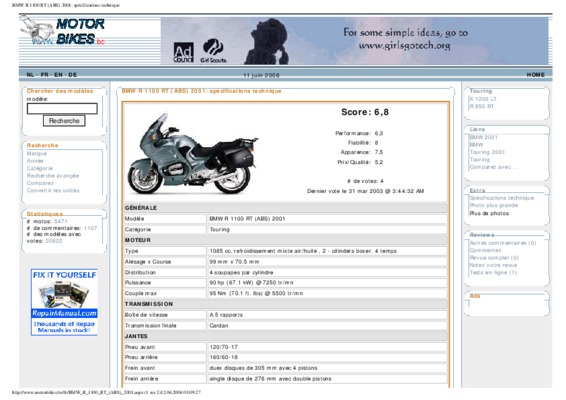The image size is (566, 400).
Task: Focus the modèle search input field
Action: (x=62, y=109)
